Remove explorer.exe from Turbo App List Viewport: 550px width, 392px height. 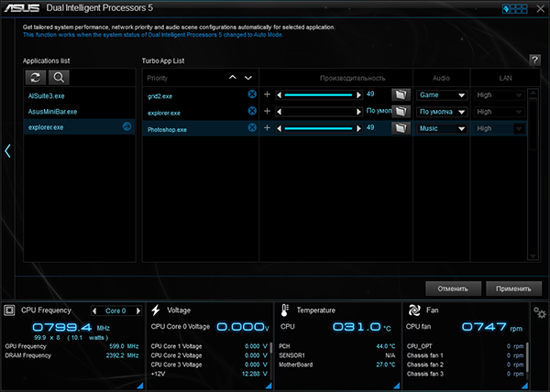click(x=252, y=111)
